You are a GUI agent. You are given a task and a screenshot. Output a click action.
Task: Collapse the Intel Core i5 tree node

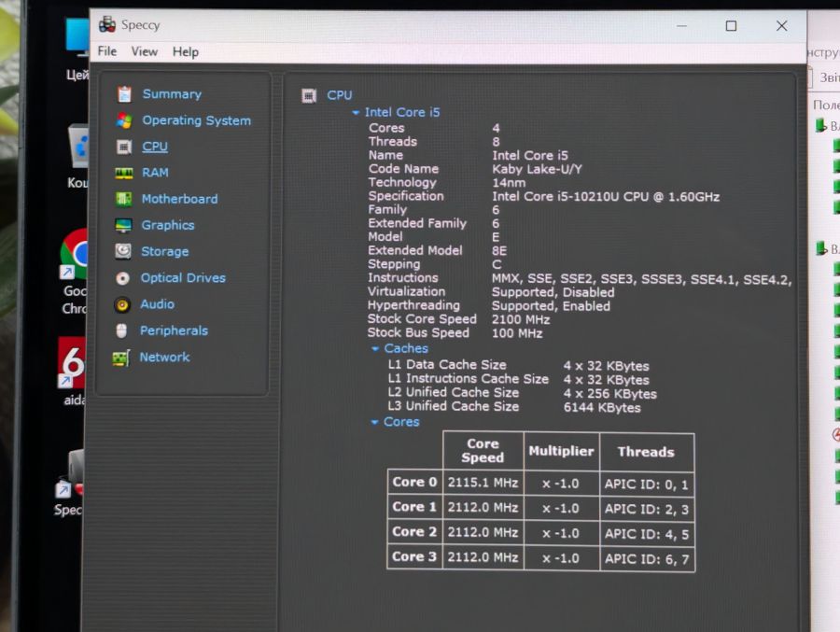(356, 113)
